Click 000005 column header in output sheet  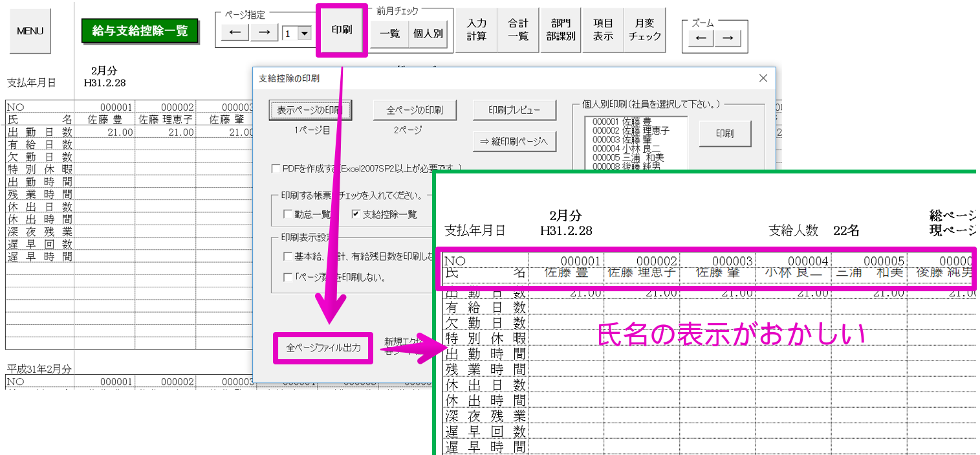(869, 261)
